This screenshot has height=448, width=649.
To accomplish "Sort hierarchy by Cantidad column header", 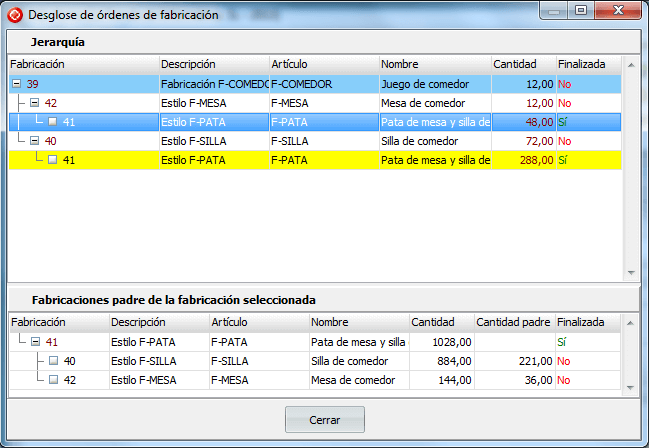I will (x=522, y=64).
